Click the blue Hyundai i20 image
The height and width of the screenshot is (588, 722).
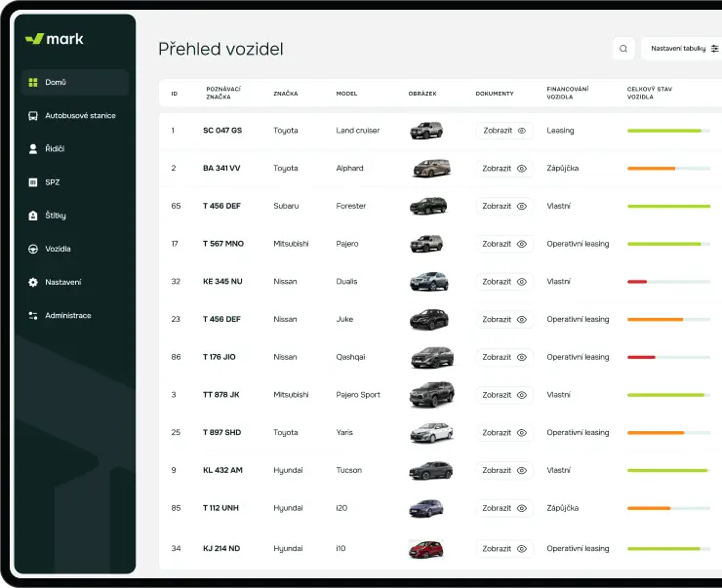click(x=426, y=508)
